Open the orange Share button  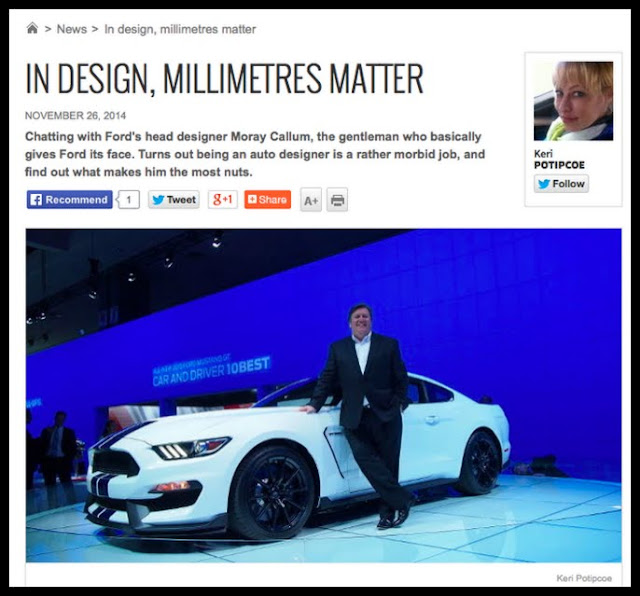coord(267,200)
